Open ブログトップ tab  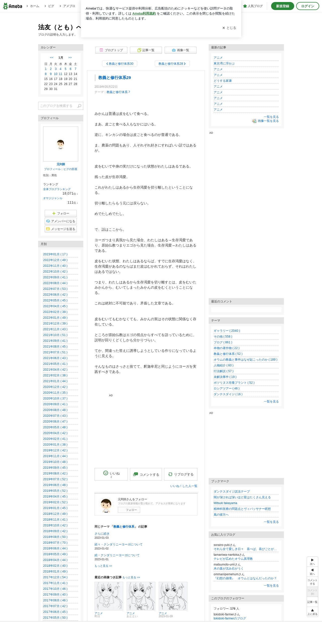coord(111,50)
